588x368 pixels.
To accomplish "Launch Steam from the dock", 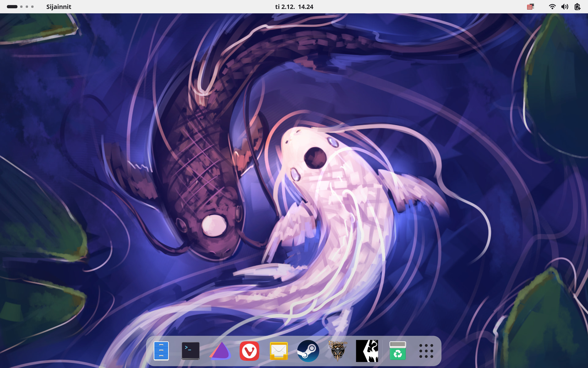I will click(x=308, y=351).
